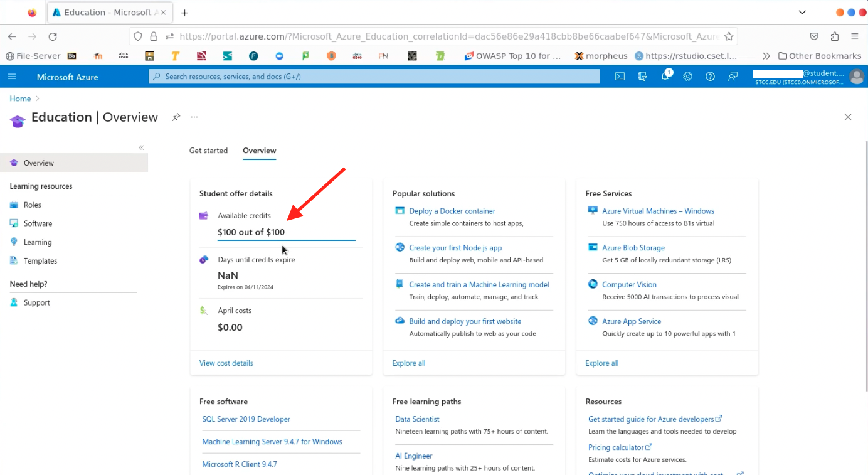Open the notifications bell

click(665, 77)
